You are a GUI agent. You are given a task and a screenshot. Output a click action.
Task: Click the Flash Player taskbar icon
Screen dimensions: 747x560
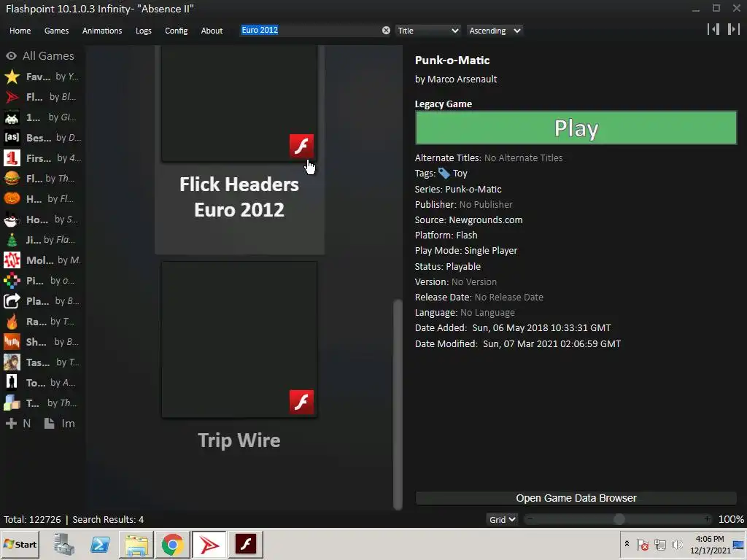[x=246, y=544]
